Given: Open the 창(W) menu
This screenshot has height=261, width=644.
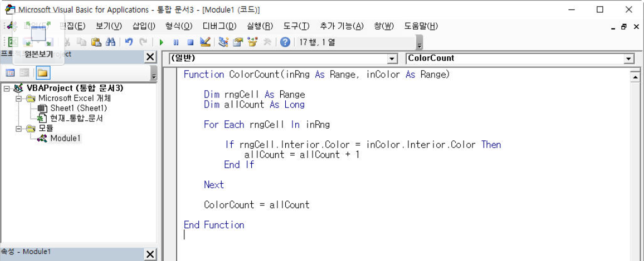Looking at the screenshot, I should click(384, 26).
